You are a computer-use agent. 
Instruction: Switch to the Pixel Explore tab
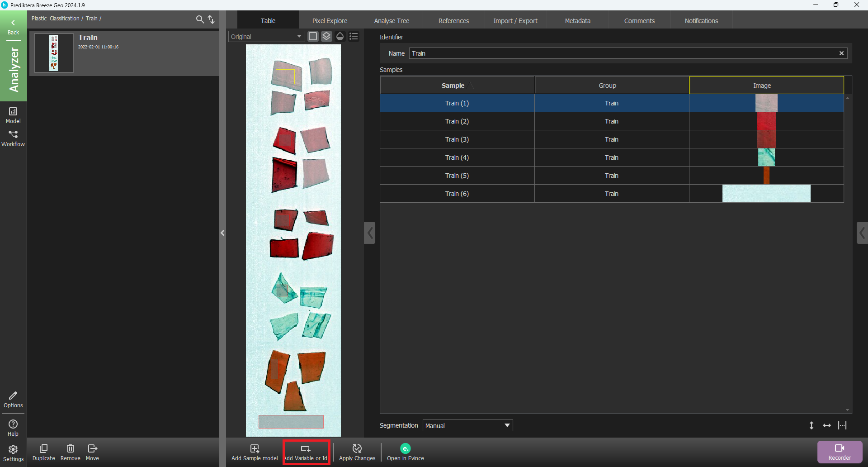click(330, 21)
